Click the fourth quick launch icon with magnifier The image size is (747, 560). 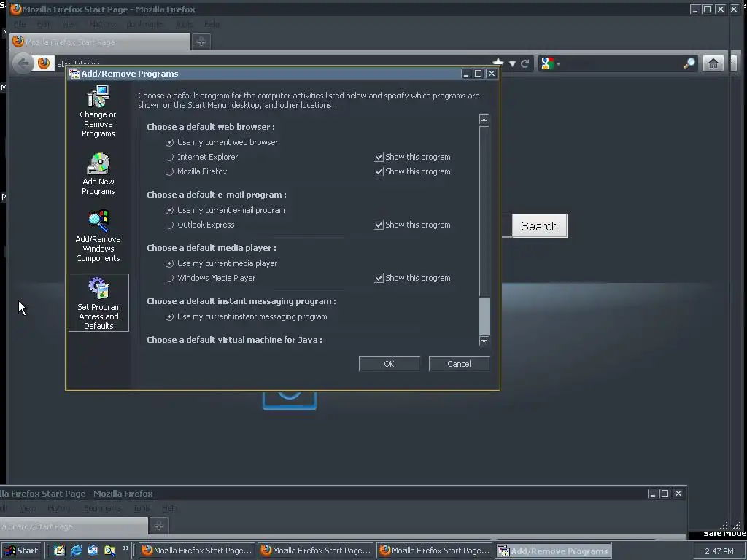[109, 551]
